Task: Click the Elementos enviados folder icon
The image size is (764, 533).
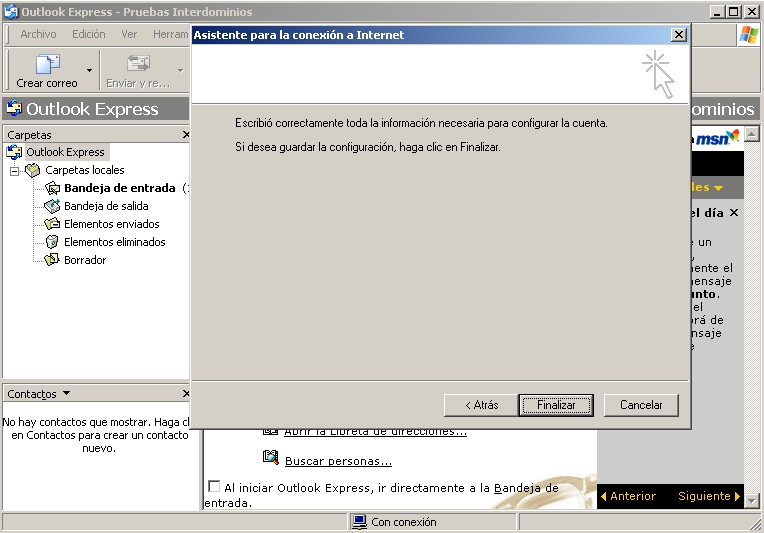Action: click(52, 224)
